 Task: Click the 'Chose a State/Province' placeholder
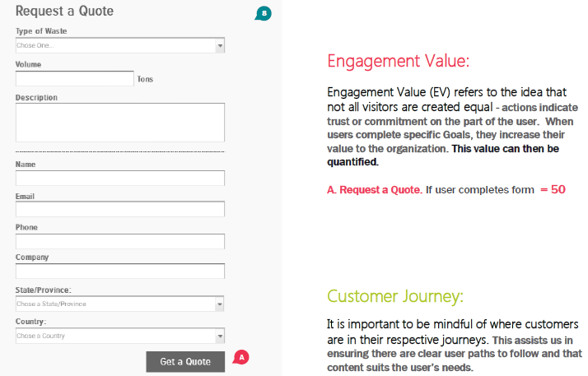pos(51,304)
